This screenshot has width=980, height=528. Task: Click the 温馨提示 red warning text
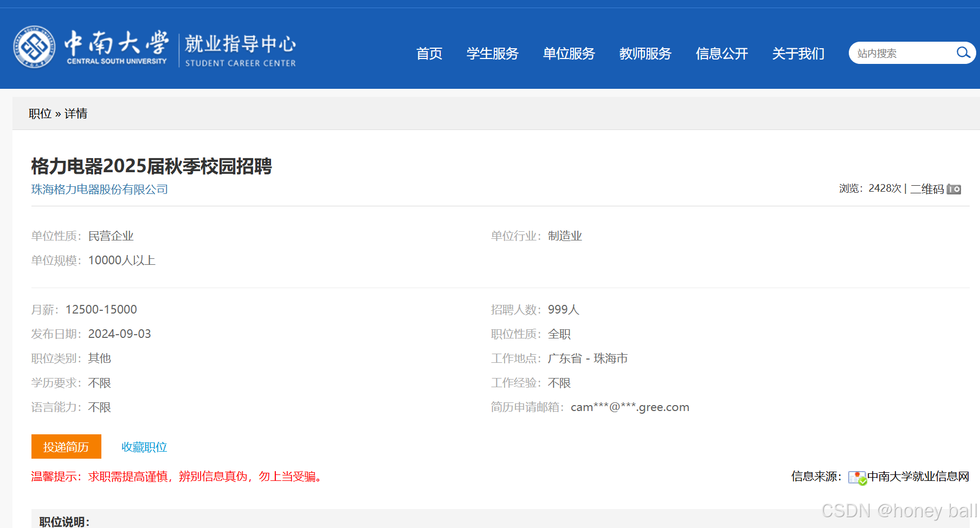(x=178, y=477)
